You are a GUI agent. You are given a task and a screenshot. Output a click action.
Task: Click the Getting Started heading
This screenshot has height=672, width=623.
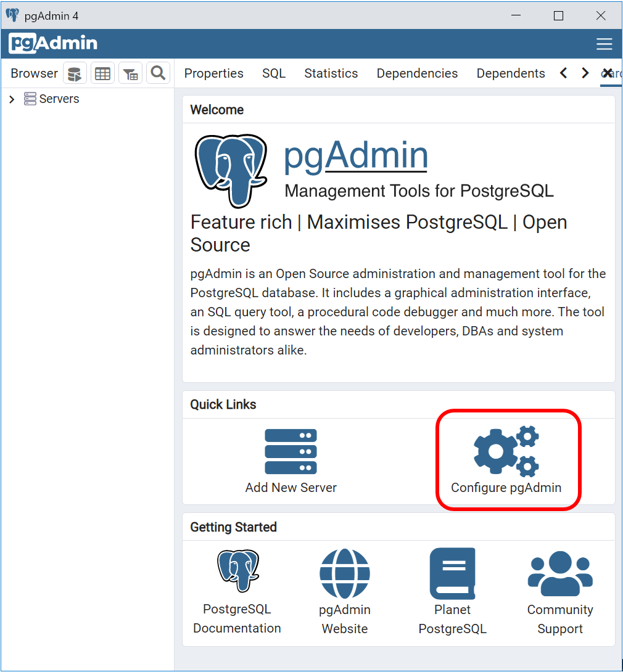click(x=233, y=527)
